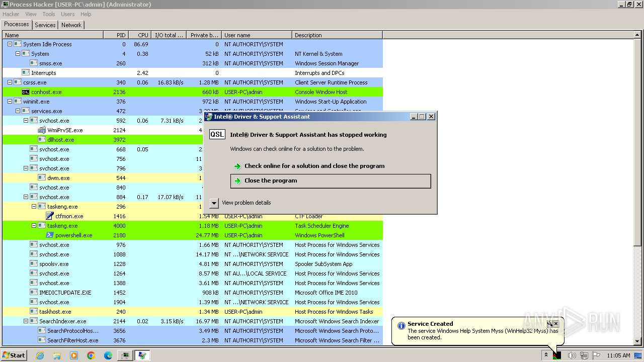Switch to the Services tab
Screen dimensions: 644x362
(x=45, y=25)
